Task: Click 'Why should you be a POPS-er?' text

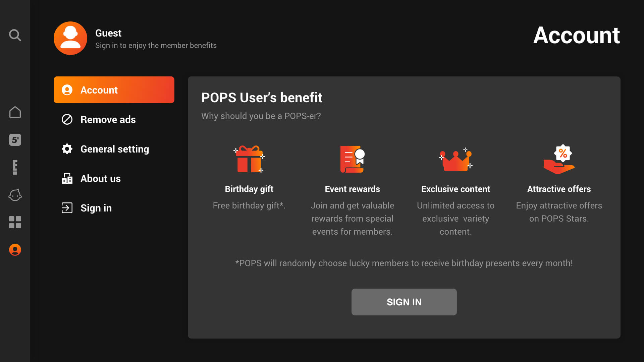Action: 261,116
